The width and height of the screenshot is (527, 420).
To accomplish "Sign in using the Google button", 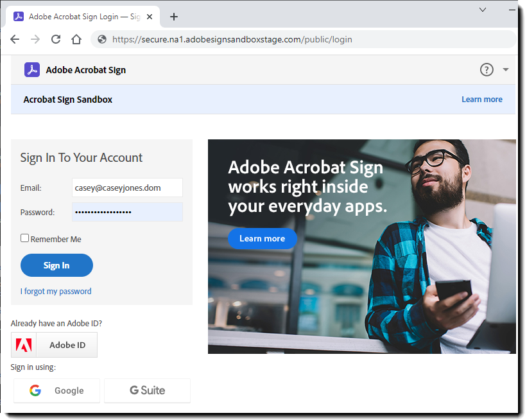I will click(x=56, y=390).
